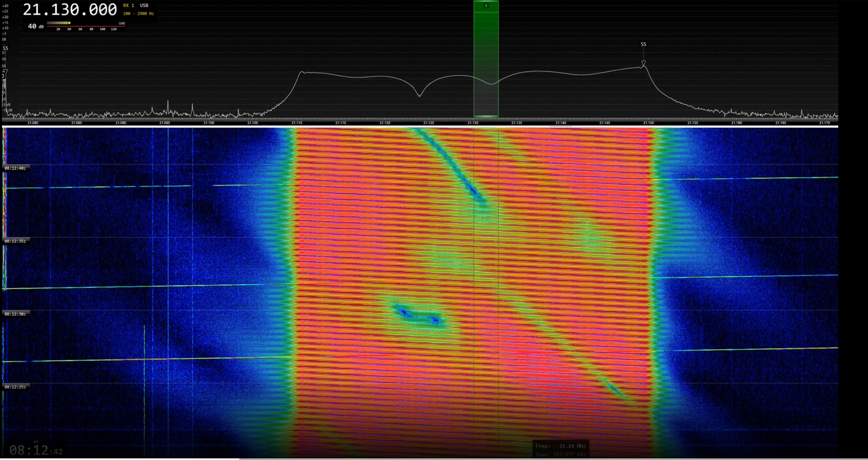
Task: Click the RX 1 receiver label
Action: (x=128, y=6)
